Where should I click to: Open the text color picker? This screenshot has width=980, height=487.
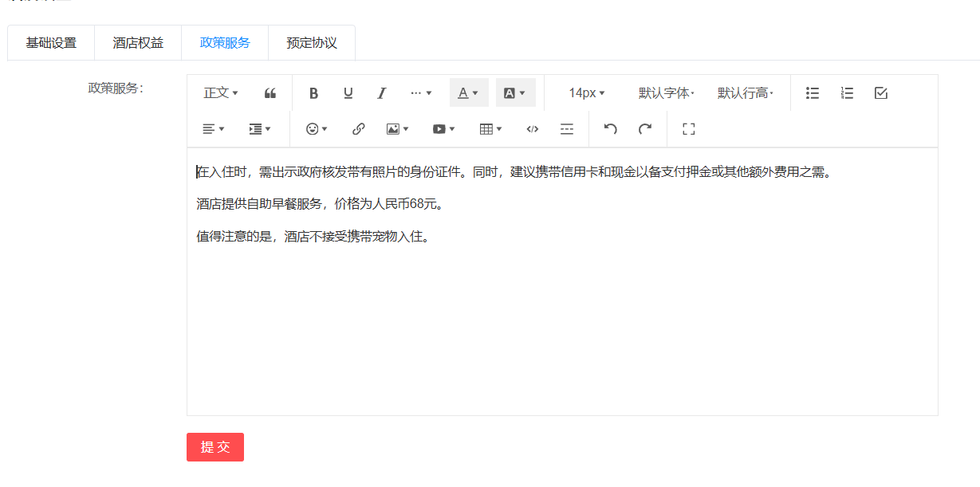468,93
